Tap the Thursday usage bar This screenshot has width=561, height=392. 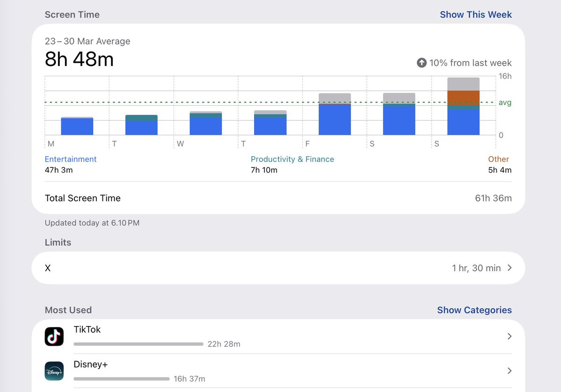tap(270, 123)
